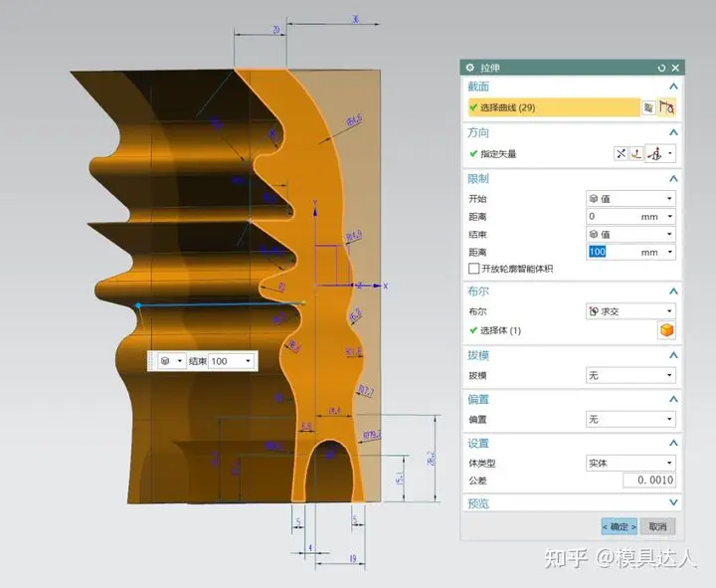Collapse the 设置 section

point(673,443)
